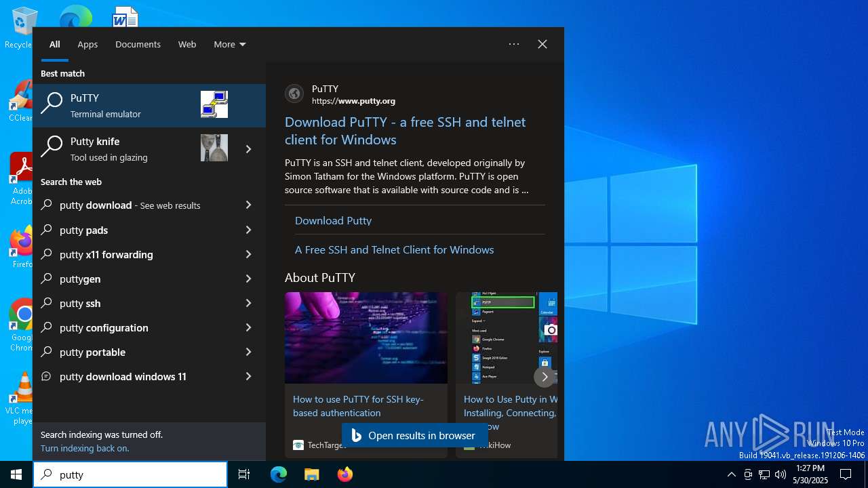The height and width of the screenshot is (488, 868).
Task: Open CCleaner desktop shortcut
Action: point(20,102)
